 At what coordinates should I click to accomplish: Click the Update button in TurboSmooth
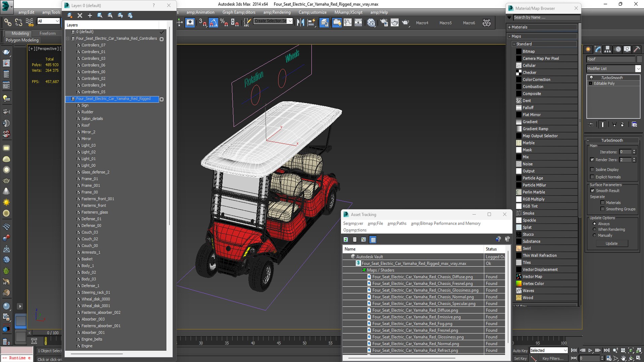coord(611,244)
